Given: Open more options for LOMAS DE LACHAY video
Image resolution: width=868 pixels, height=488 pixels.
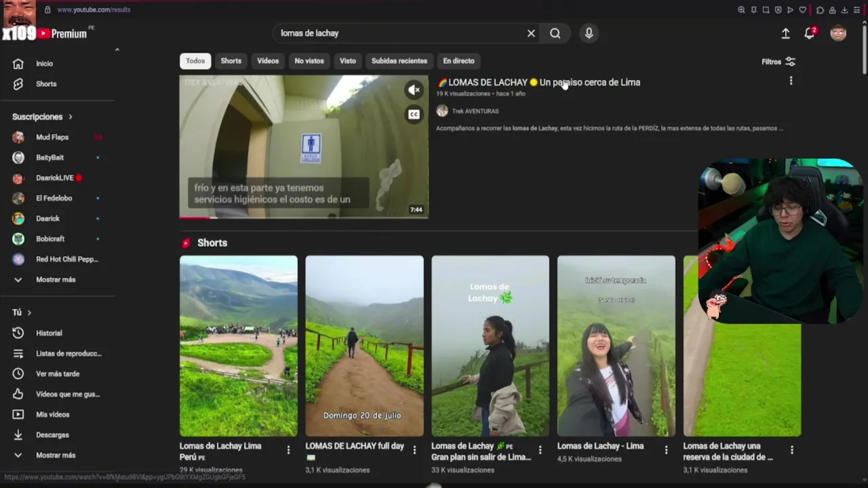Looking at the screenshot, I should pyautogui.click(x=791, y=81).
